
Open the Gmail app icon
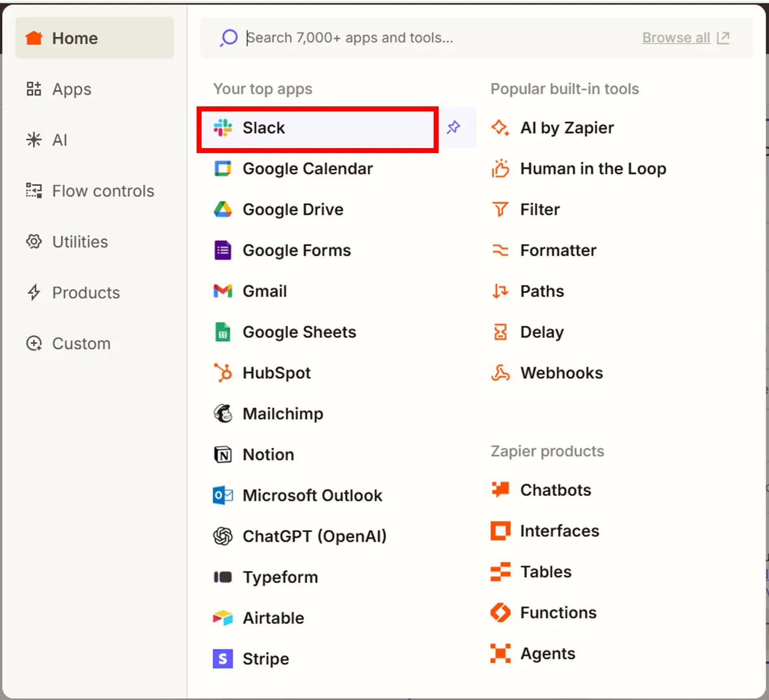[223, 291]
